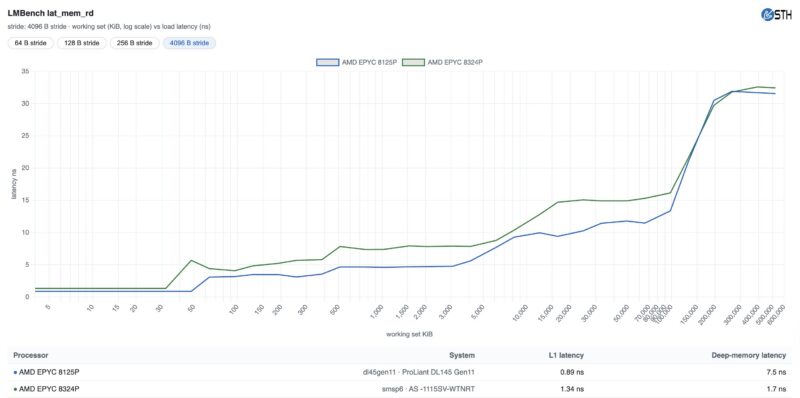Toggle AMD EPYC 8125P legend swatch
Screen dimensions: 800x398
(x=327, y=62)
